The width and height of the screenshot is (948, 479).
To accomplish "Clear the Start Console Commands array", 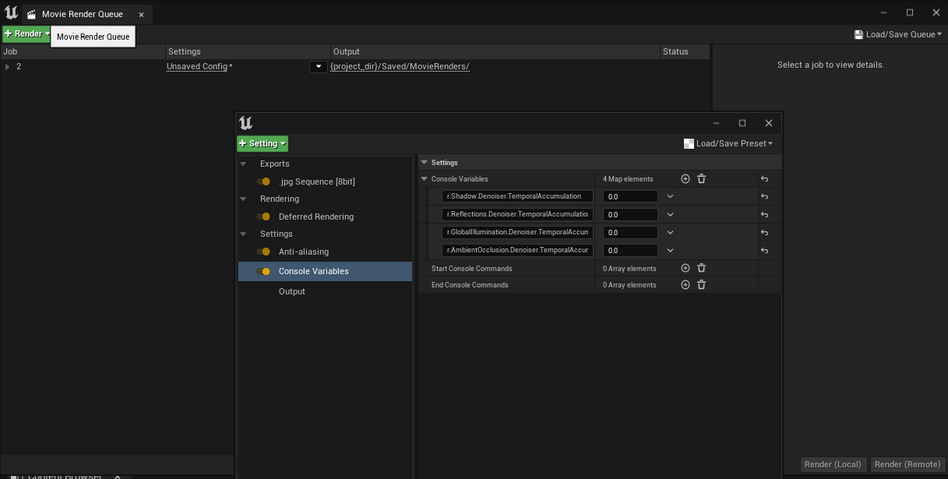I will coord(701,268).
